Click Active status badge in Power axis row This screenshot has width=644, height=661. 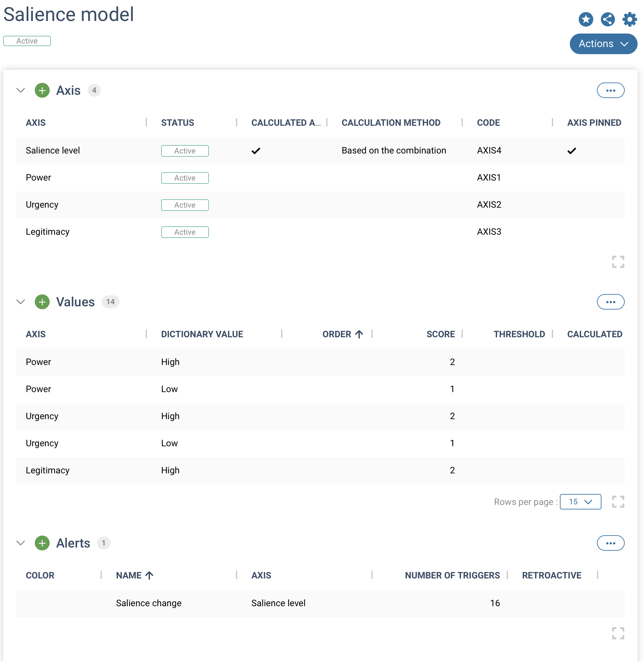pyautogui.click(x=185, y=178)
